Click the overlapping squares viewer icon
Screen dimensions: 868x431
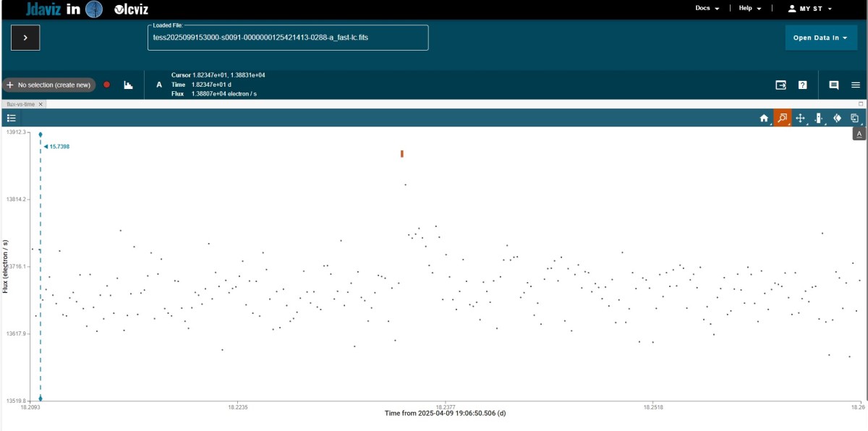click(855, 118)
